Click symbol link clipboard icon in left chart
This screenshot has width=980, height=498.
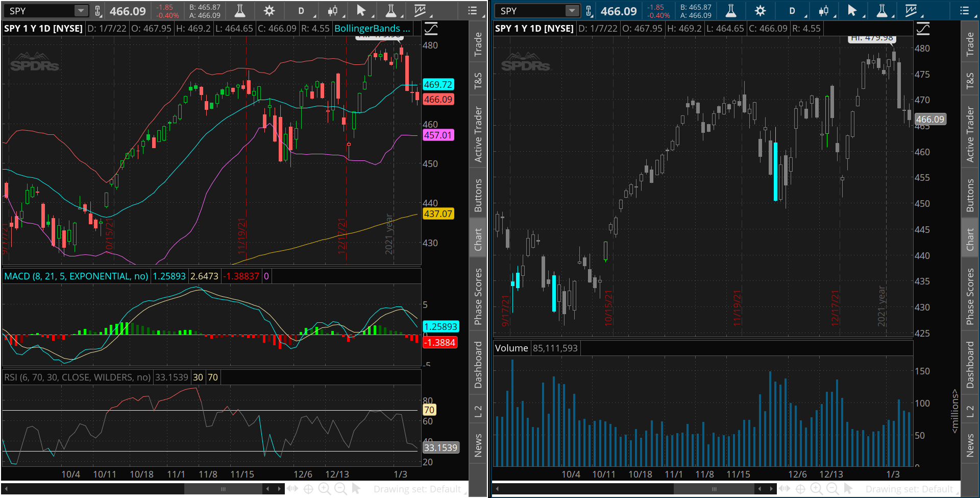(x=98, y=11)
